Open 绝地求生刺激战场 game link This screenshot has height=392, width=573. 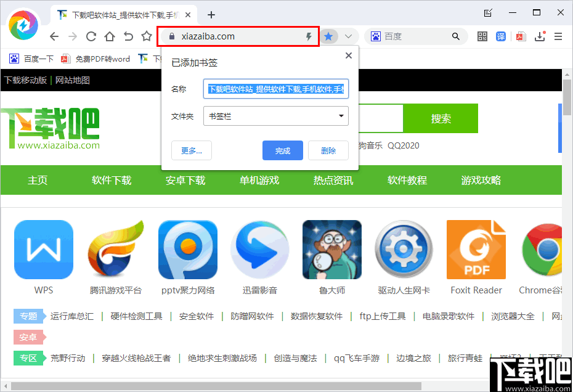coord(222,358)
